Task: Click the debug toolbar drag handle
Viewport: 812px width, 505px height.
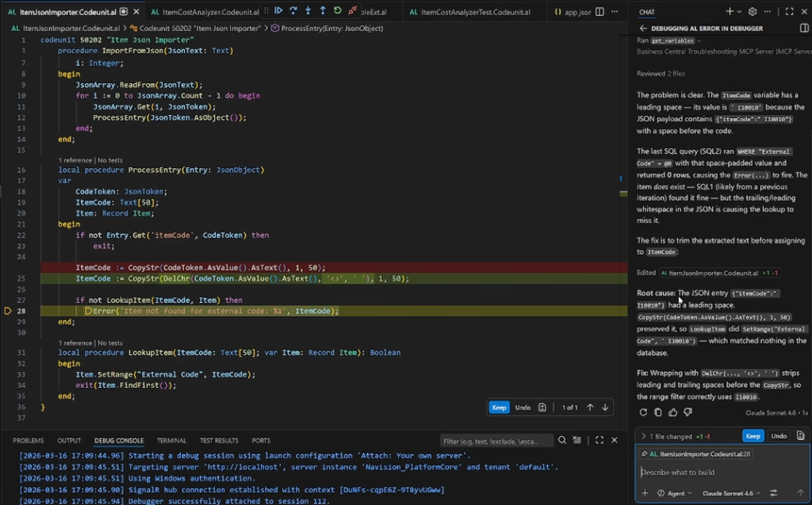Action: pyautogui.click(x=266, y=10)
